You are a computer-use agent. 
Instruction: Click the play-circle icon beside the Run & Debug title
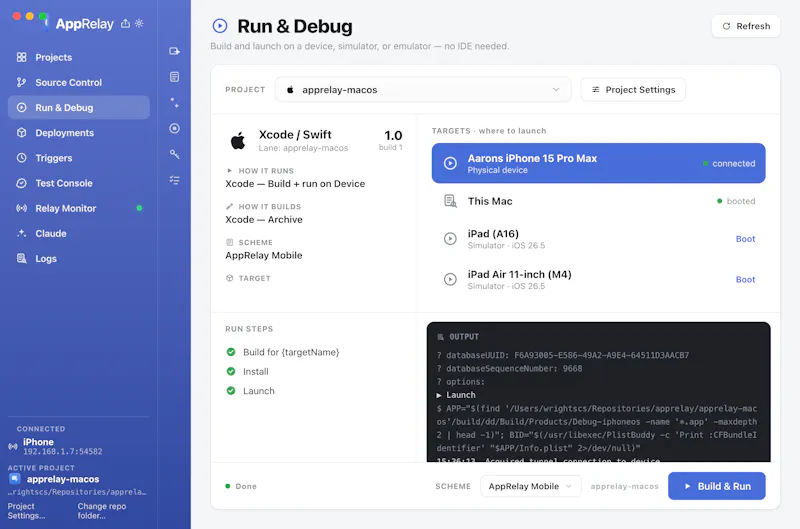click(220, 26)
